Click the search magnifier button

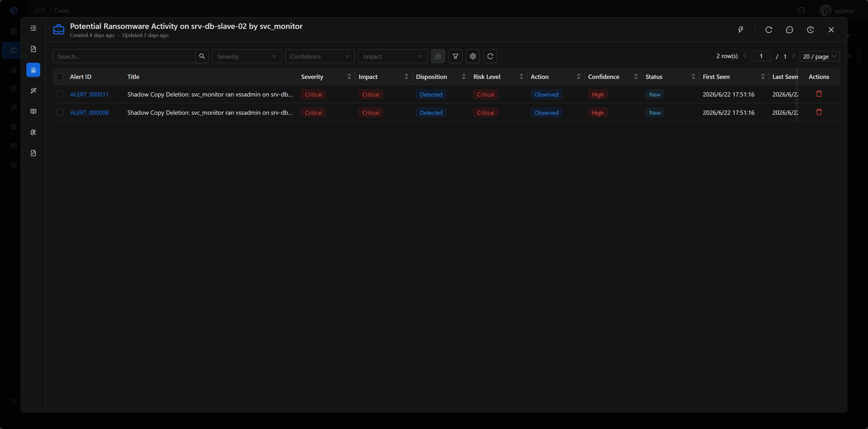click(202, 56)
